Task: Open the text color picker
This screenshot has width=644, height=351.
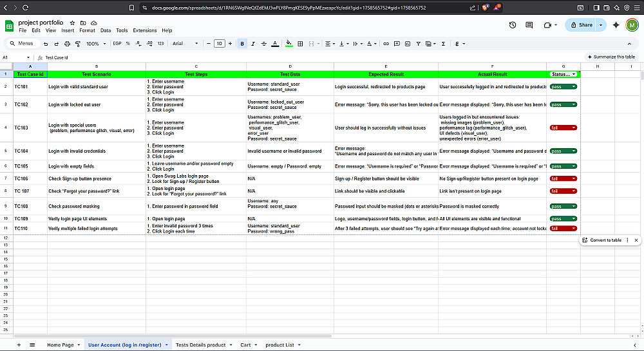Action: pyautogui.click(x=275, y=44)
